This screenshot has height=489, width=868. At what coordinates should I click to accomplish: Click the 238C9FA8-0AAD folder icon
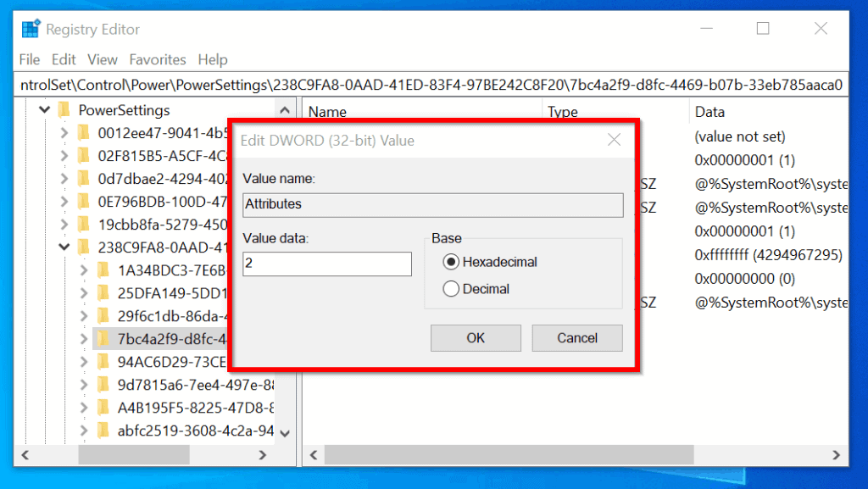pos(84,247)
